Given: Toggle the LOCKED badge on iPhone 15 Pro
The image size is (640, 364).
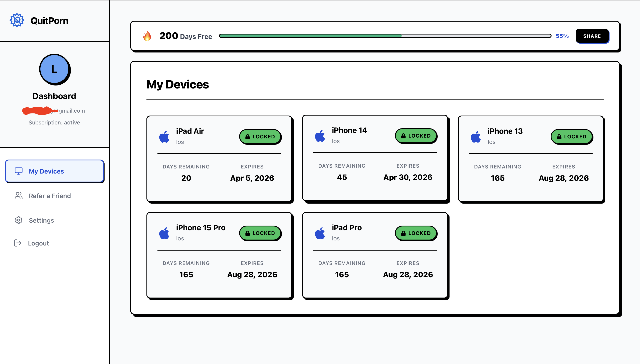Looking at the screenshot, I should pyautogui.click(x=260, y=233).
